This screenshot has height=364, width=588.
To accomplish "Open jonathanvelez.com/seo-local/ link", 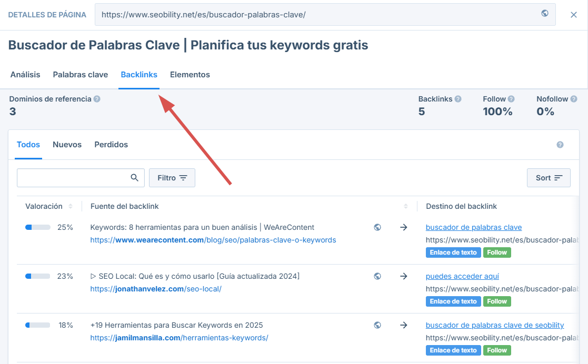I will pos(156,289).
